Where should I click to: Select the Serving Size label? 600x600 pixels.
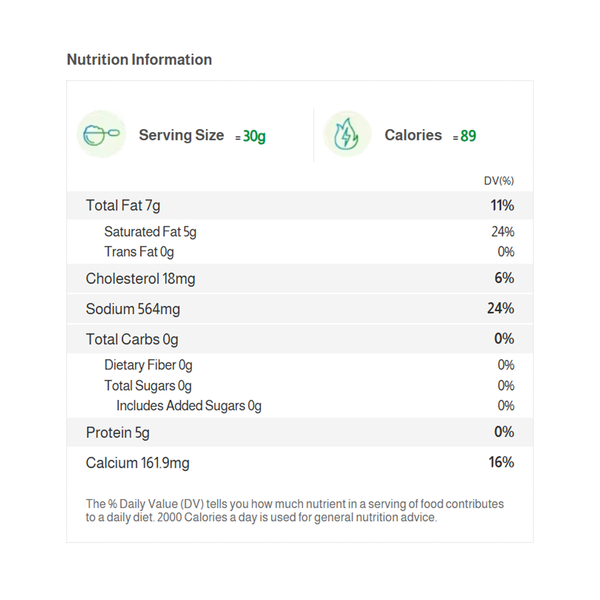pos(181,135)
